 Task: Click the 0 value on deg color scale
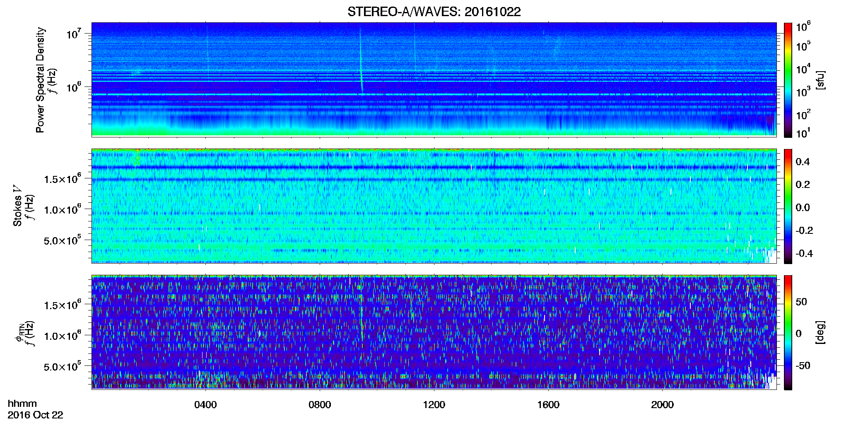[x=798, y=333]
